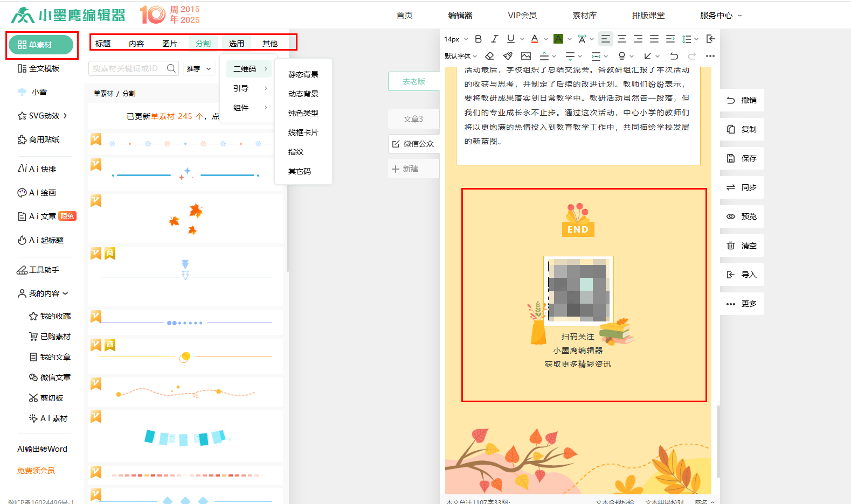
Task: Click the letter spacing icon
Action: 582,39
